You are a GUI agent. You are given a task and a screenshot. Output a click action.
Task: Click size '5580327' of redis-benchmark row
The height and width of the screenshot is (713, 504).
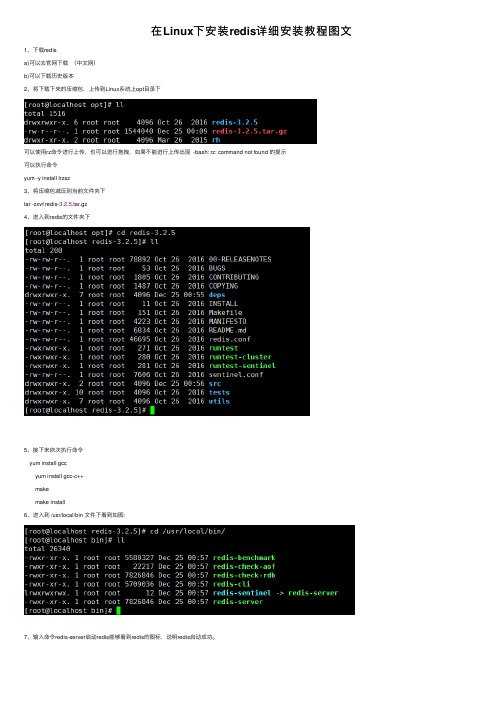click(x=139, y=558)
